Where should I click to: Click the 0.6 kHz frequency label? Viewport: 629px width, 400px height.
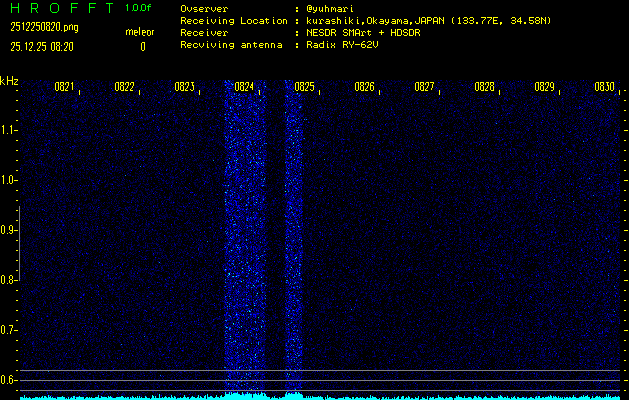[x=8, y=380]
